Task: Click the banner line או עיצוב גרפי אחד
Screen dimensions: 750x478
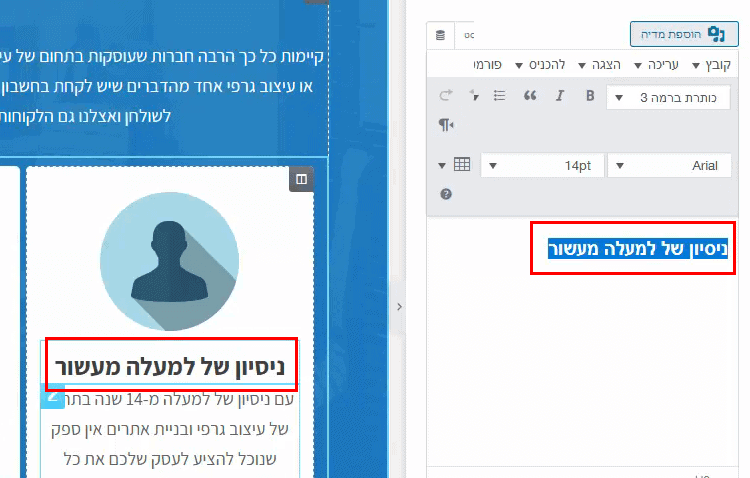Action: 157,87
